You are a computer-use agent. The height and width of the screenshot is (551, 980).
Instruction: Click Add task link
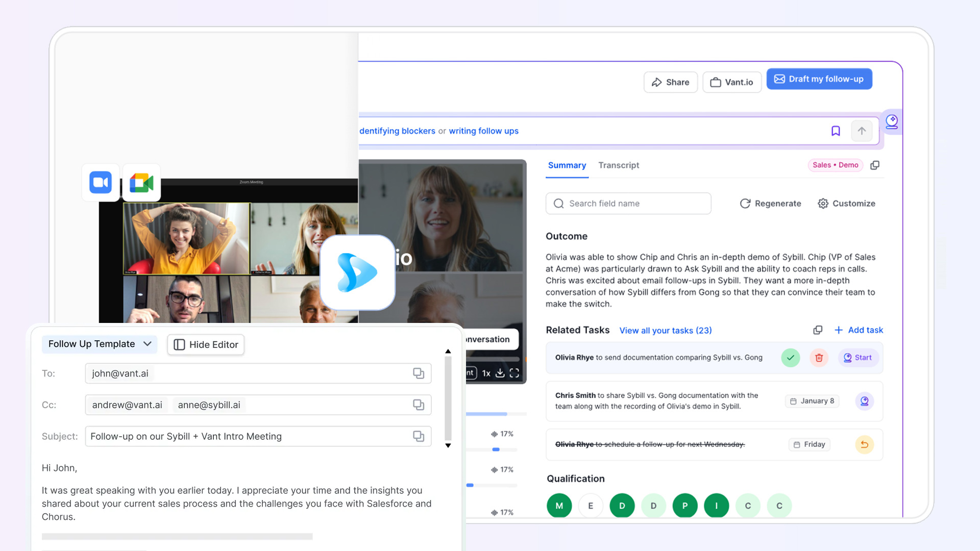click(x=859, y=330)
